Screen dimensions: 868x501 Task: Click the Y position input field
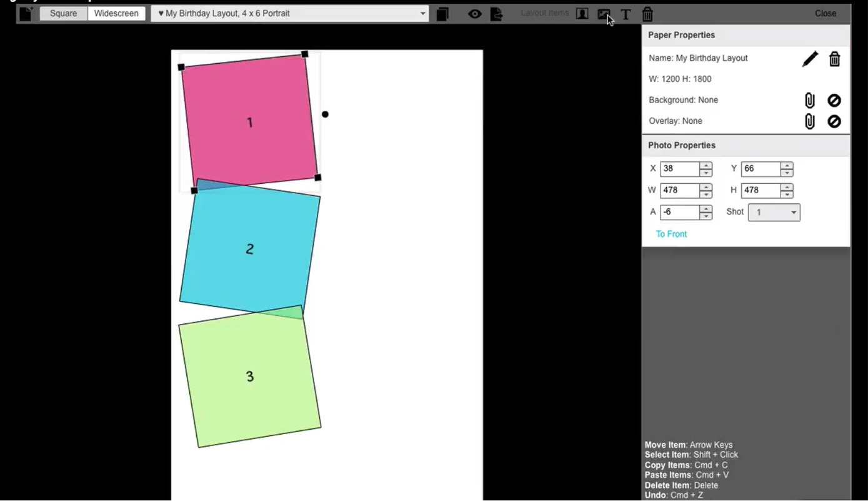click(761, 169)
